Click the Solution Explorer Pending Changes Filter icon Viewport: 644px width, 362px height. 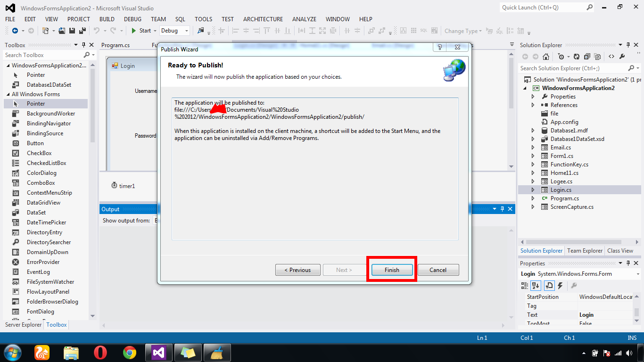coord(561,57)
